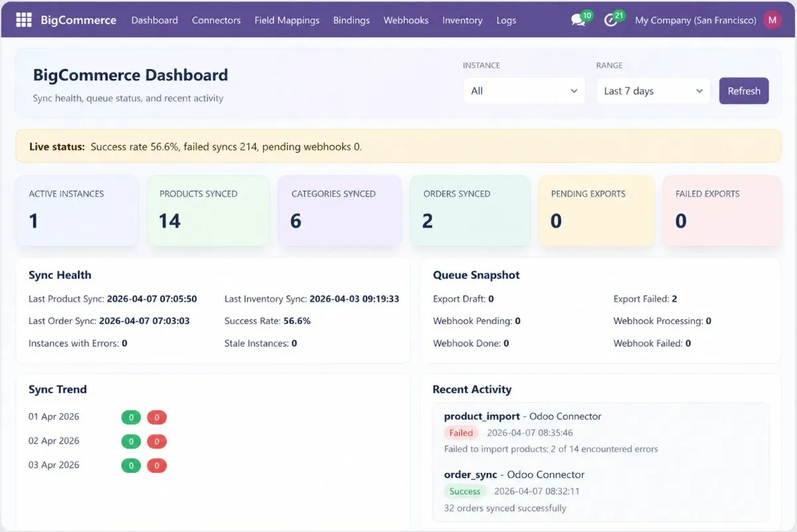Screen dimensions: 797x532
Task: Click the 01 Apr 2026 trend date
Action: [54, 417]
